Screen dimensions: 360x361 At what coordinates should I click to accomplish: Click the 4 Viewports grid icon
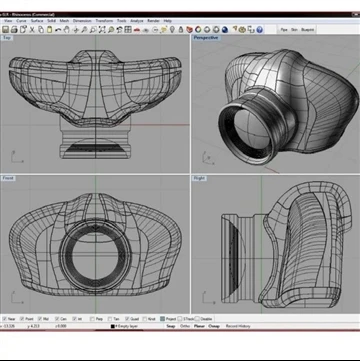(x=128, y=29)
